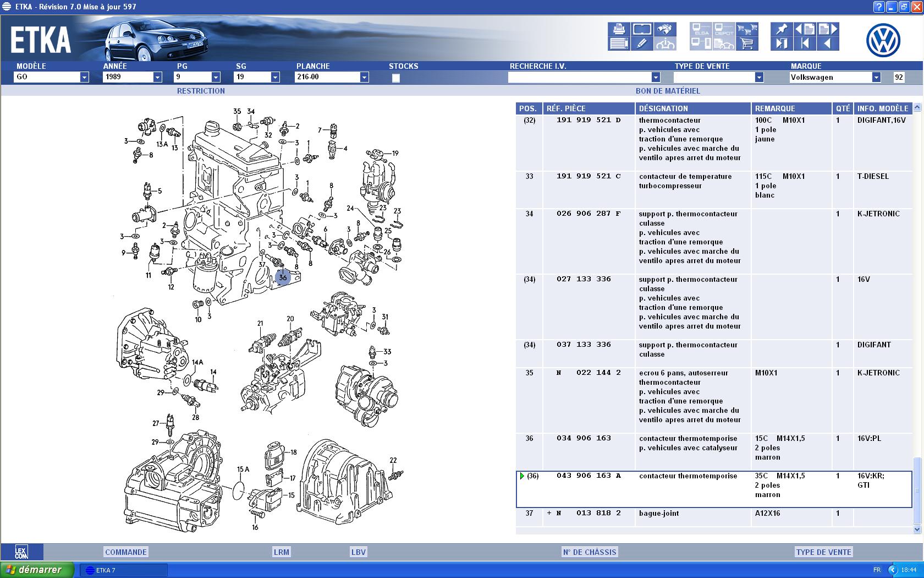Screen dimensions: 924x578
Task: Go to previous page with document icon
Action: [x=805, y=29]
